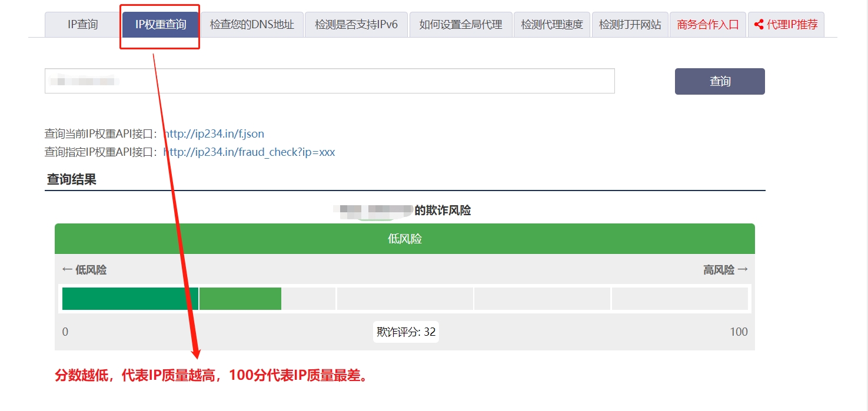Click the ← 低风险 label above the bar
The image size is (868, 411).
tap(85, 270)
